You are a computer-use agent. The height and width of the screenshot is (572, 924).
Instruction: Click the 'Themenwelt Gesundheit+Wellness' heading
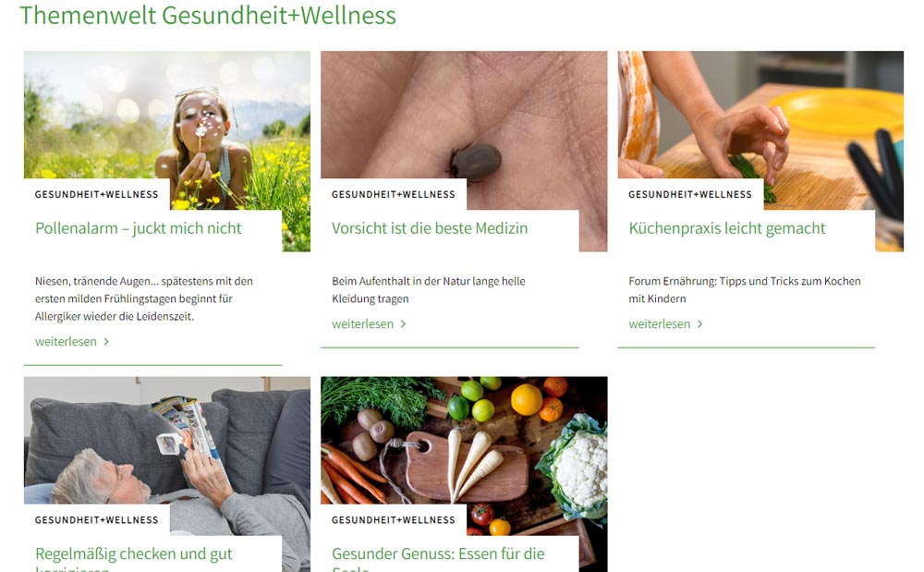[207, 15]
